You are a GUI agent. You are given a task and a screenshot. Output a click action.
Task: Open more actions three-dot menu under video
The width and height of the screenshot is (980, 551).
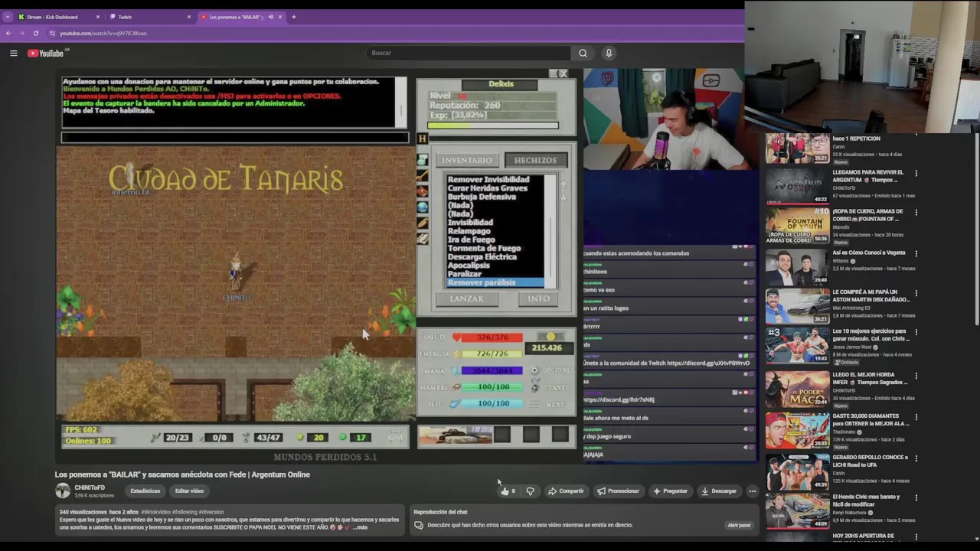(752, 491)
